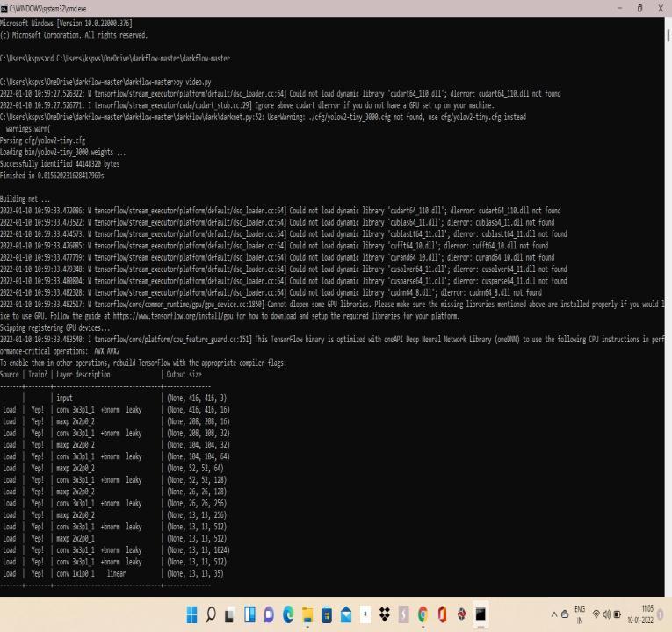Click 'Loading bin/yolov2-tiny_3000.weights' line
The width and height of the screenshot is (672, 632).
pos(62,152)
